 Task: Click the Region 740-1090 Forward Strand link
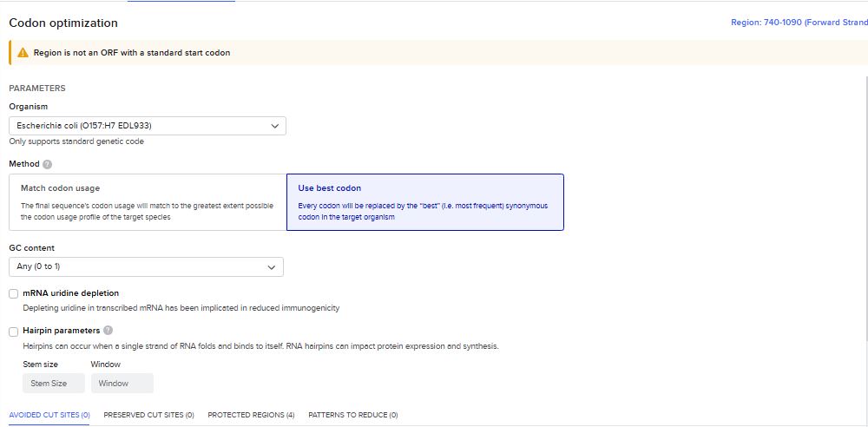pos(799,23)
